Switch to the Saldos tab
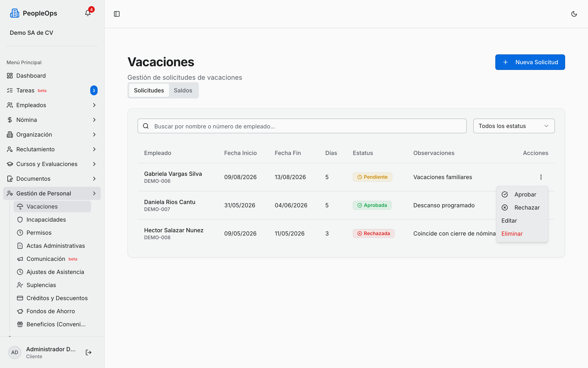 coord(183,91)
